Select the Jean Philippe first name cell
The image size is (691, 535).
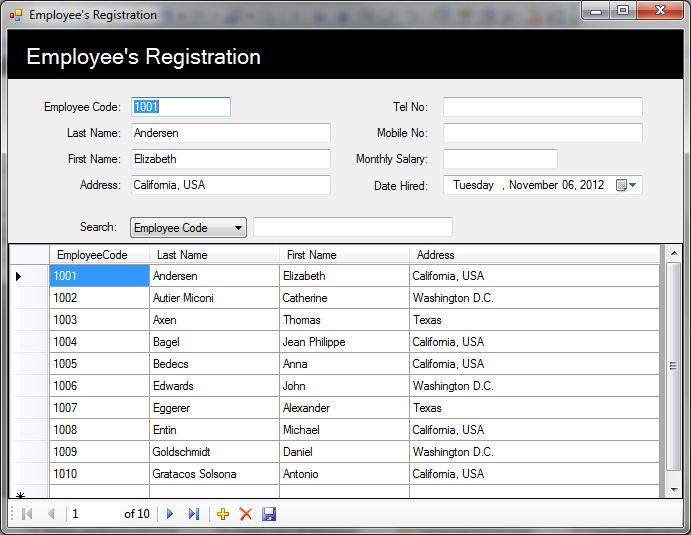coord(344,342)
